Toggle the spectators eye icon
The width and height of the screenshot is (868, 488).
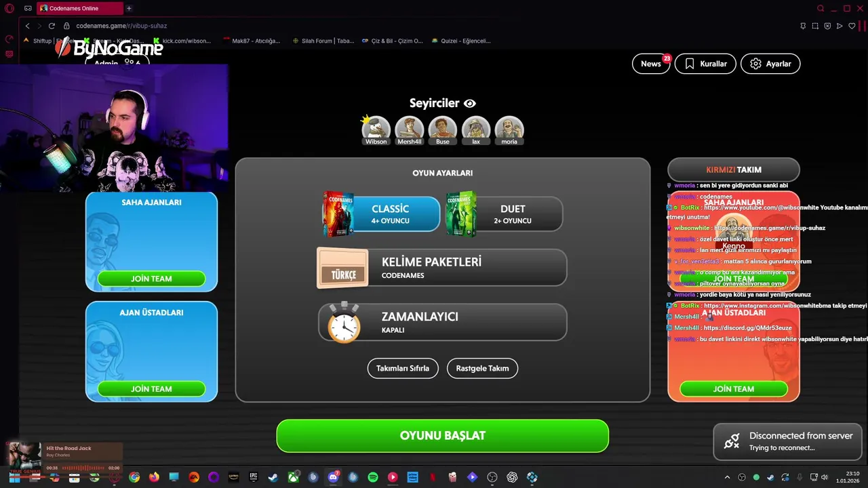(470, 103)
